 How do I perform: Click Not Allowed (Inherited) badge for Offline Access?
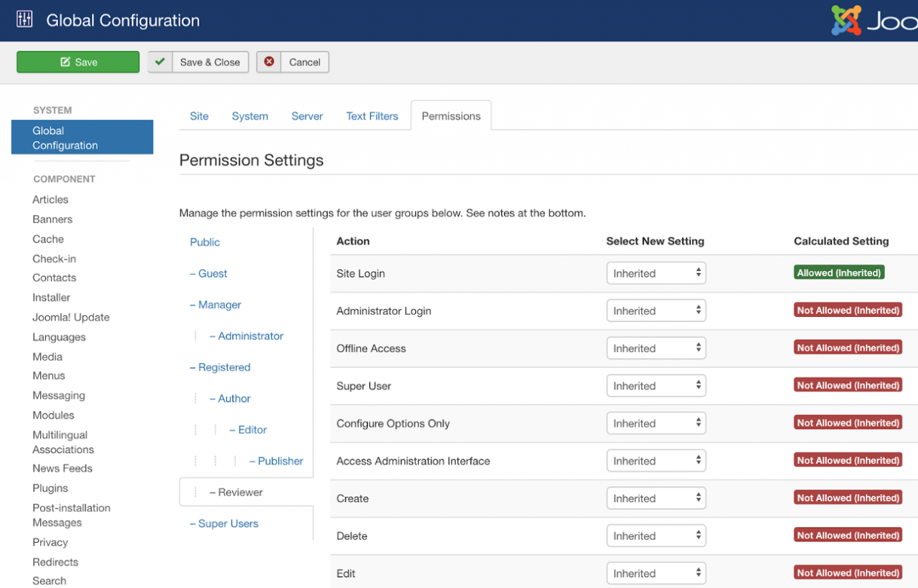(x=848, y=348)
